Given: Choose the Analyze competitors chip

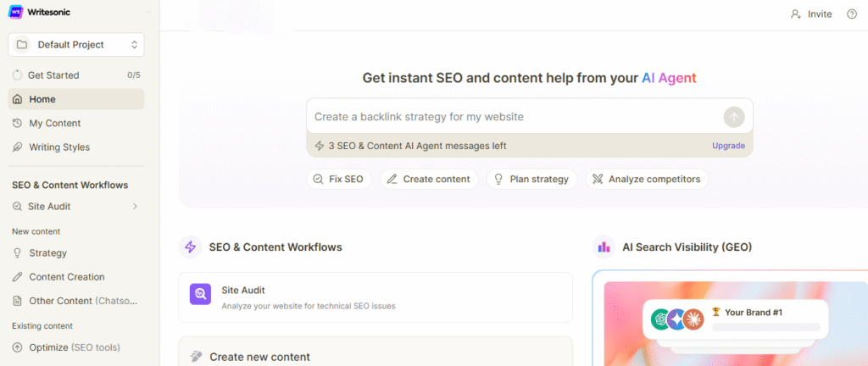Looking at the screenshot, I should coord(647,179).
